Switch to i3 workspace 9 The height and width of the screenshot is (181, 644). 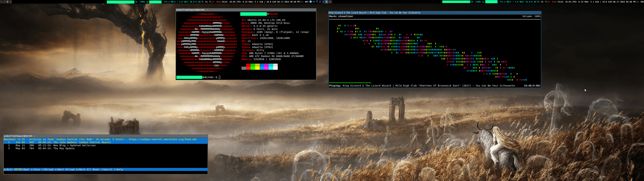tap(10, 2)
